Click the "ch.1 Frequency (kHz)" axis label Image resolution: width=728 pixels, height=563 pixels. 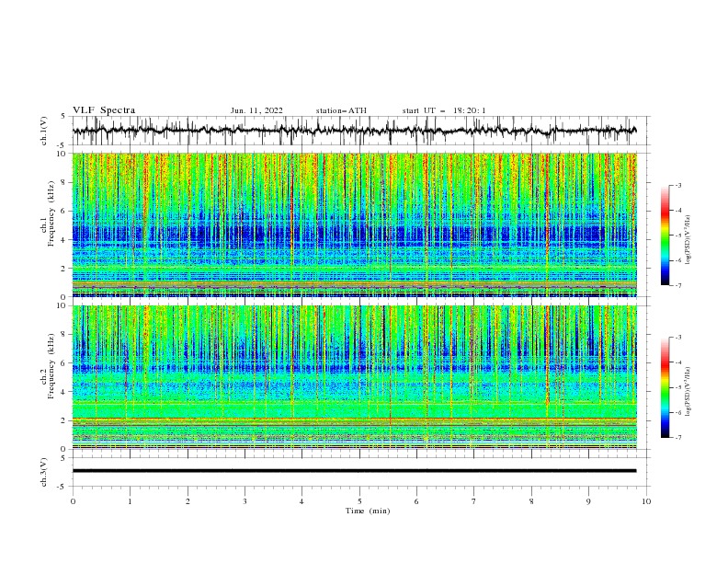(48, 224)
